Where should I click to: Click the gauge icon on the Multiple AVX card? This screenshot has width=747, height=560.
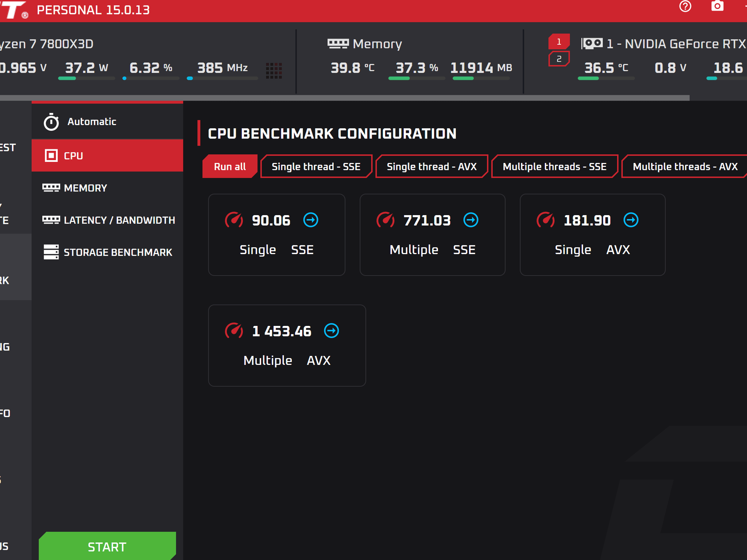tap(234, 331)
